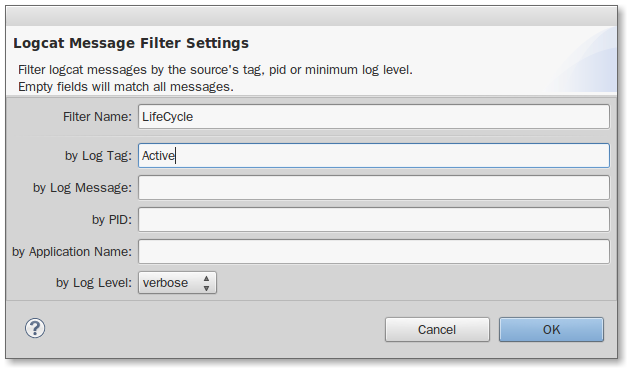Open help via the question mark icon
627x368 pixels.
(35, 328)
